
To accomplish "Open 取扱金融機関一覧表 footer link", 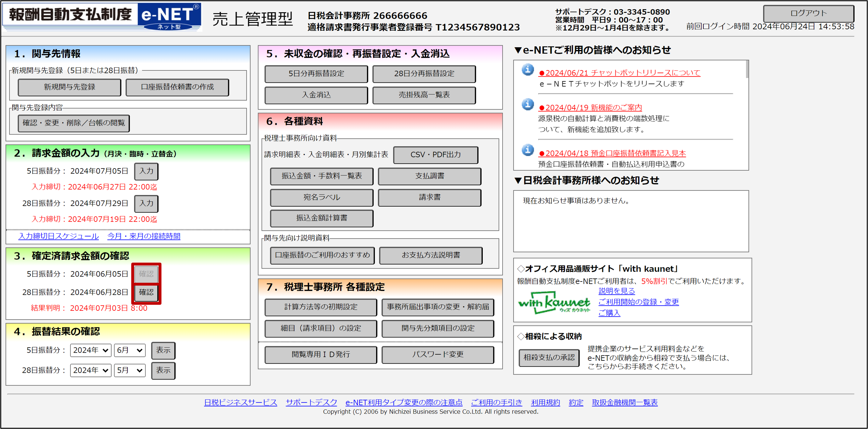I will [624, 402].
